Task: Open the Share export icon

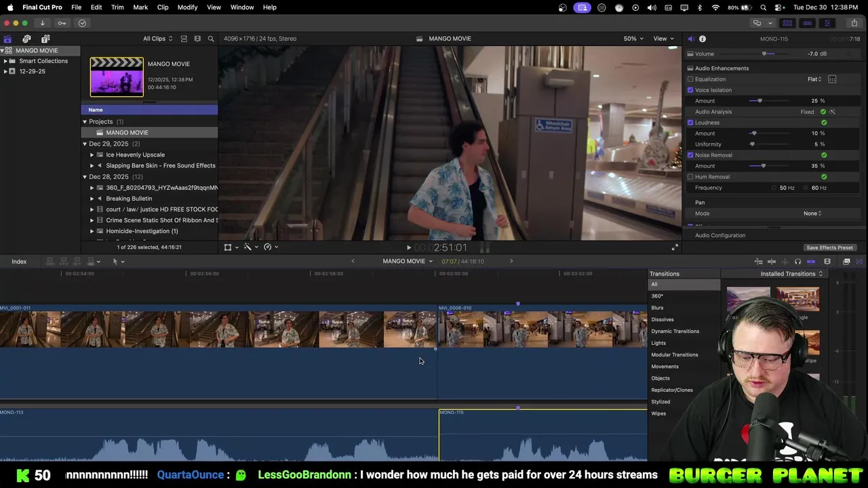Action: [x=854, y=23]
